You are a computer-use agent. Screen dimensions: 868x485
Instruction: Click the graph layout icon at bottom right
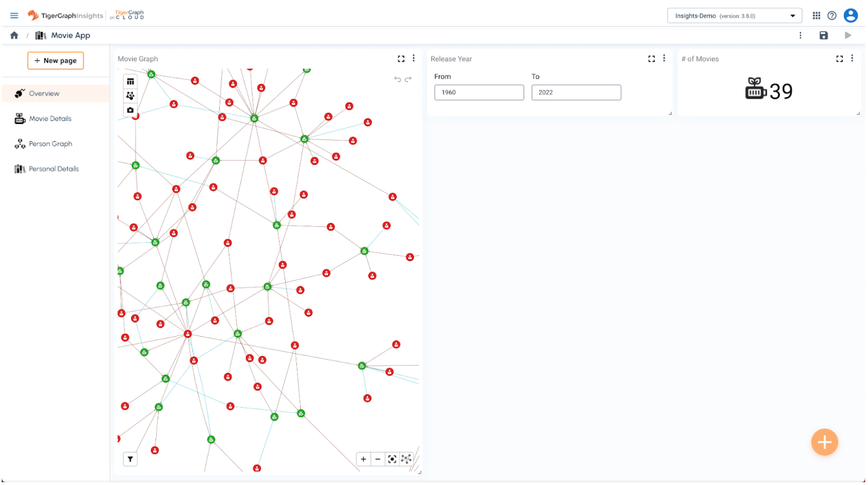(407, 460)
